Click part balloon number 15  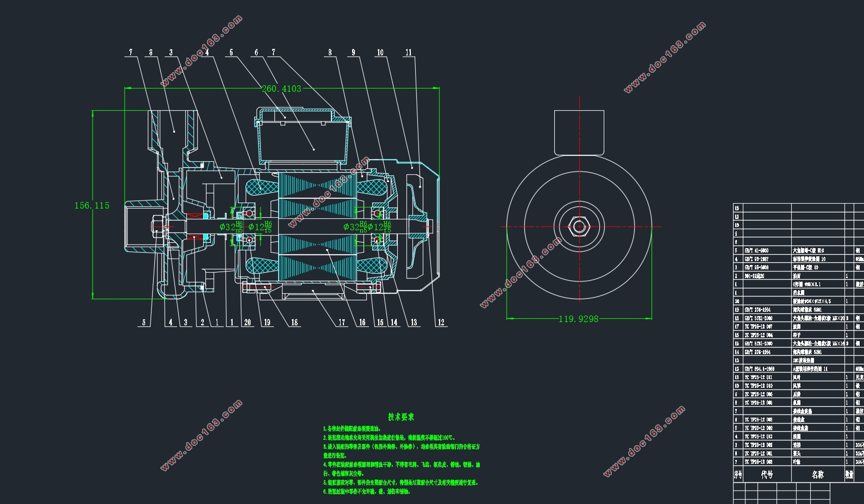380,322
